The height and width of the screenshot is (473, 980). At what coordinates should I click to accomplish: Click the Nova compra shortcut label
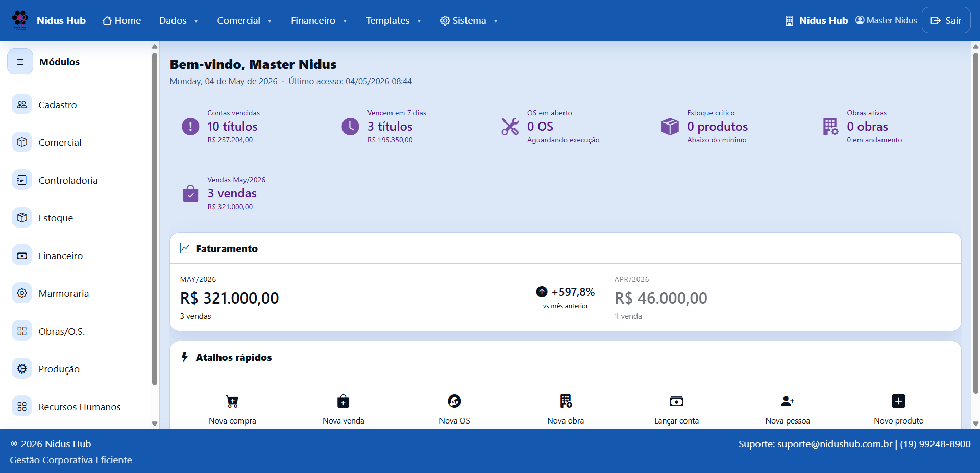[232, 421]
